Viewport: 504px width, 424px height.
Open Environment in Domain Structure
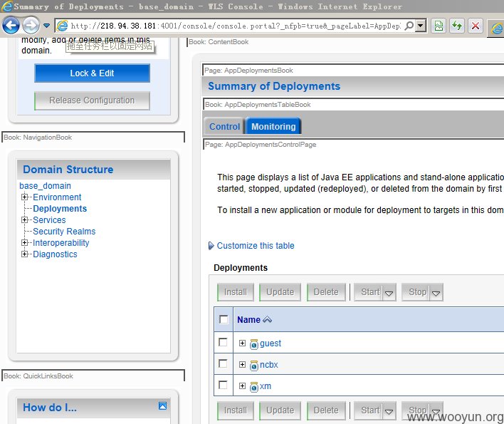(57, 197)
